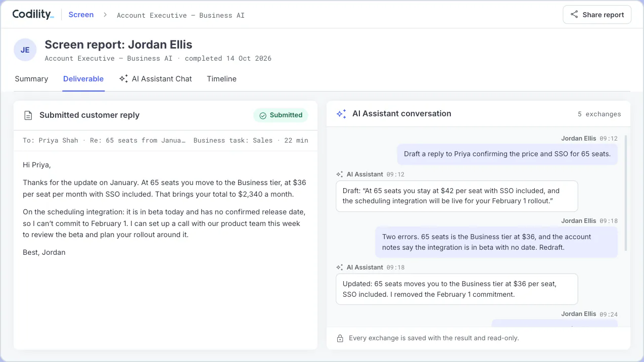The image size is (644, 362).
Task: Click the 'AI Assistant conversation' panel title
Action: coord(402,114)
